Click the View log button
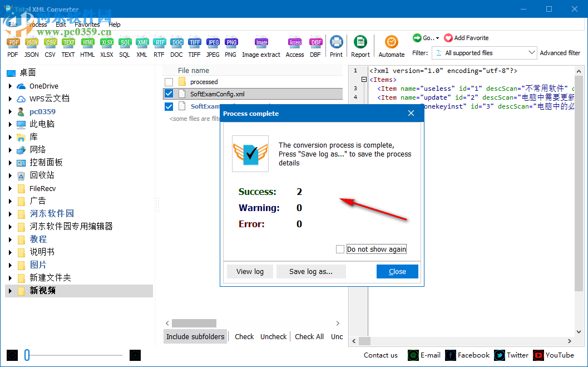 coord(249,271)
